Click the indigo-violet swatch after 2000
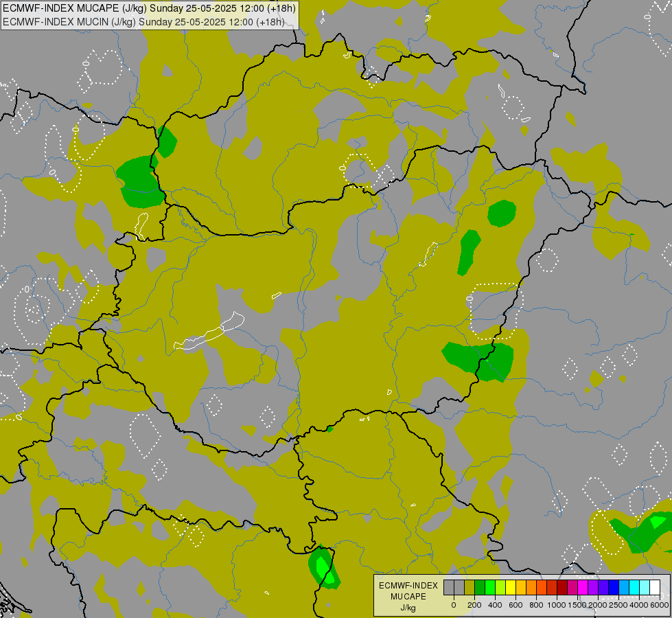Image resolution: width=672 pixels, height=618 pixels. tap(604, 588)
